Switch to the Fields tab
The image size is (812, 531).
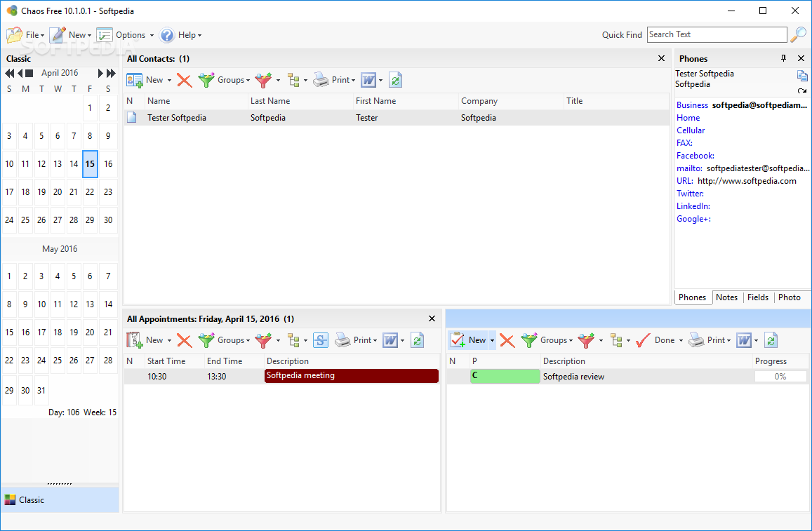pos(758,297)
